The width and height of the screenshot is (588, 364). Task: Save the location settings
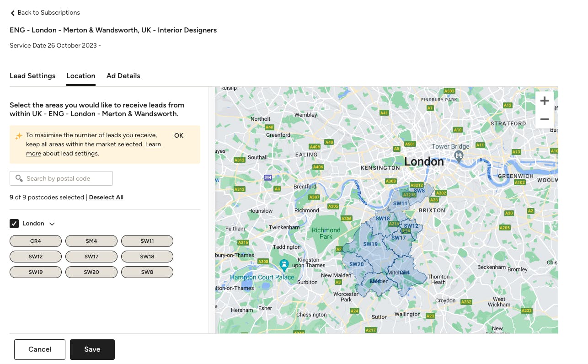click(92, 349)
